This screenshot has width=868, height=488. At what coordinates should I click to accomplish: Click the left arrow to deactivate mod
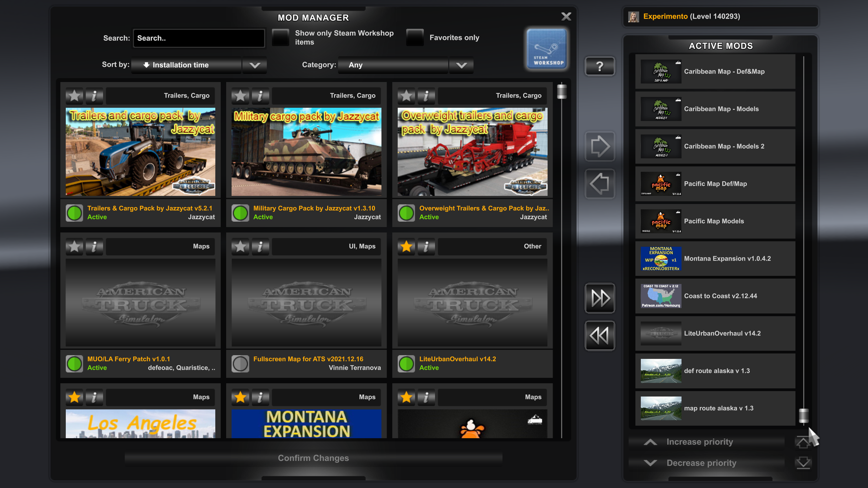[x=599, y=184]
